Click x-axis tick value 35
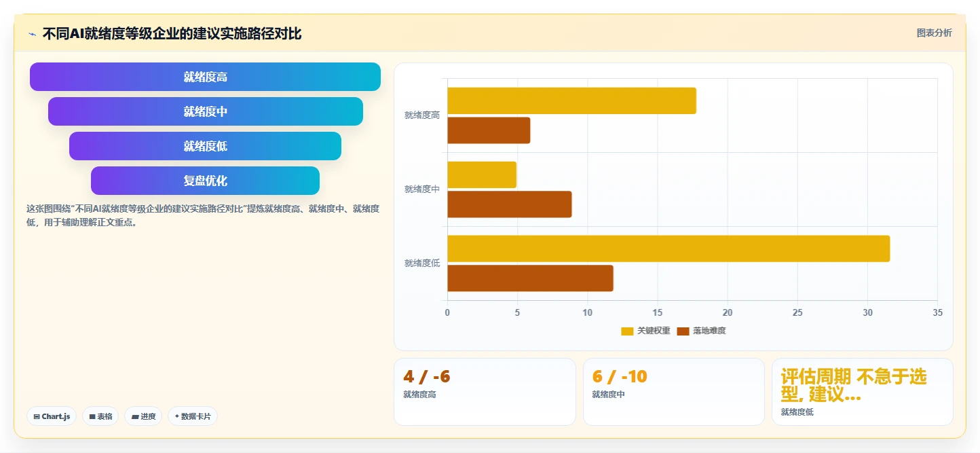The height and width of the screenshot is (453, 980). pos(938,312)
